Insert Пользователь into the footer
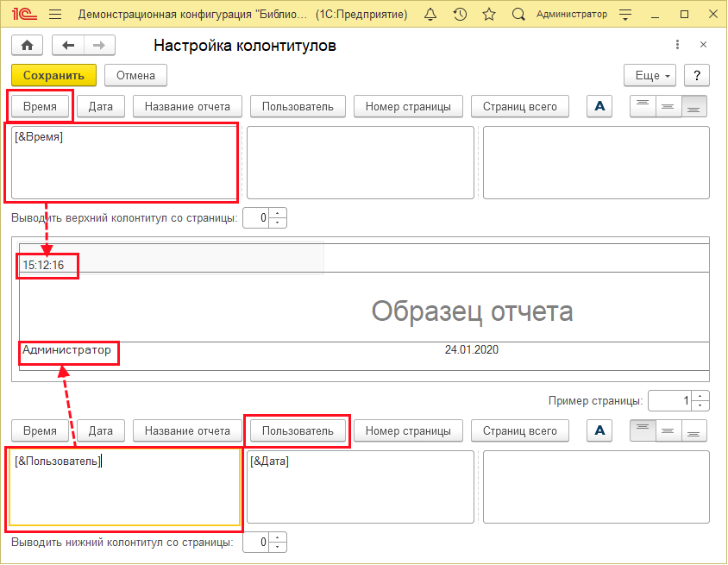Image resolution: width=728 pixels, height=565 pixels. point(298,430)
